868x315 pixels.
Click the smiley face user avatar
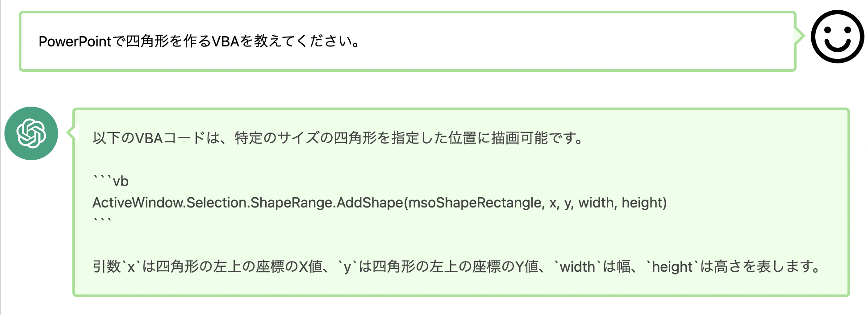[837, 37]
